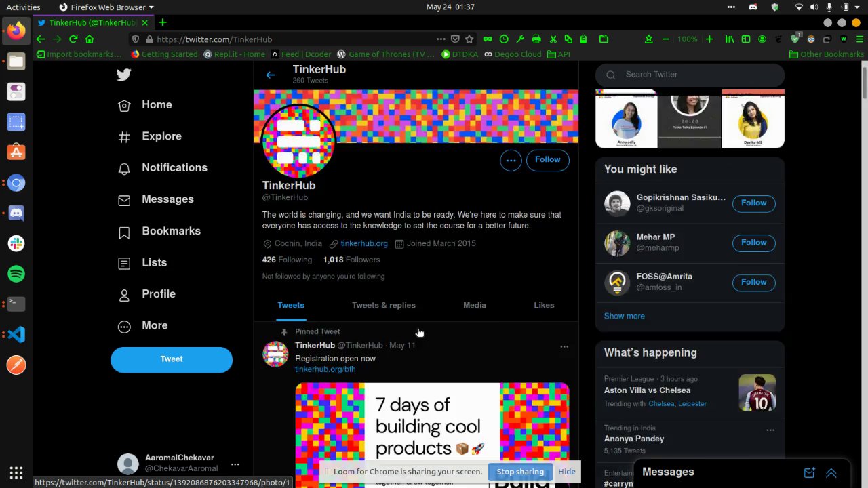Click the blue Tweet compose button
Screen dimensions: 868x488
coord(172,359)
